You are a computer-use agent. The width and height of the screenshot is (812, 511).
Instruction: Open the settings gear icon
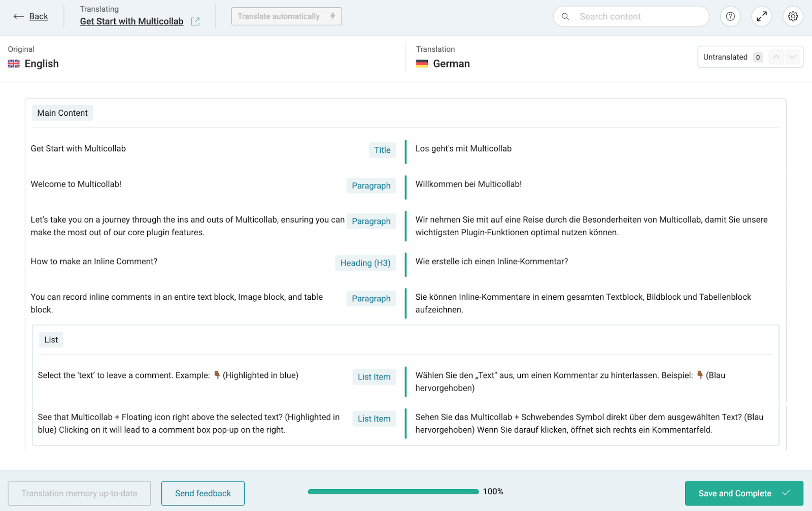793,16
